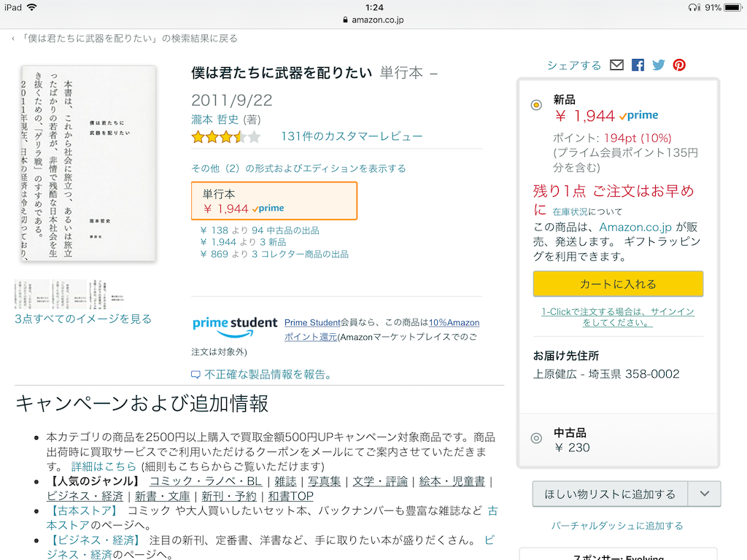The height and width of the screenshot is (560, 747).
Task: Click used price ¥ 230
Action: [572, 448]
